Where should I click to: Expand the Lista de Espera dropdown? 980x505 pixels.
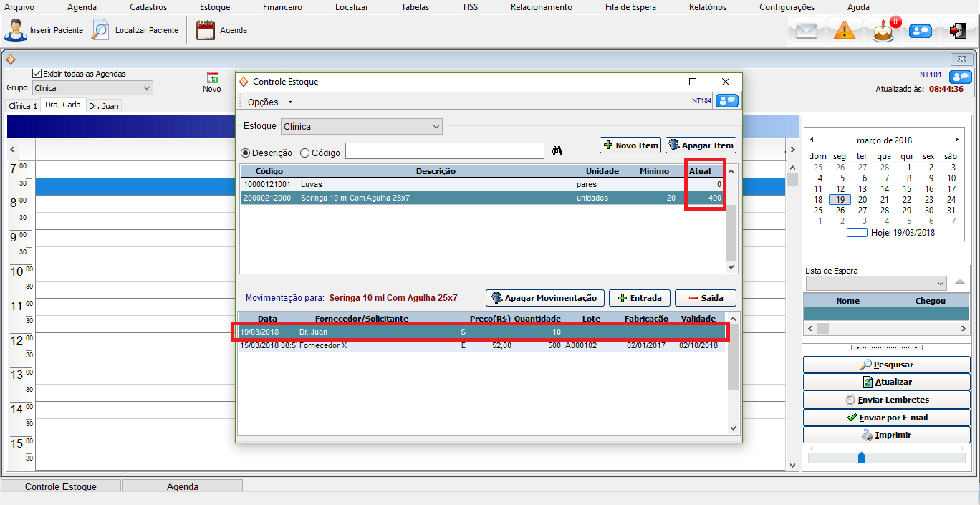pos(939,283)
